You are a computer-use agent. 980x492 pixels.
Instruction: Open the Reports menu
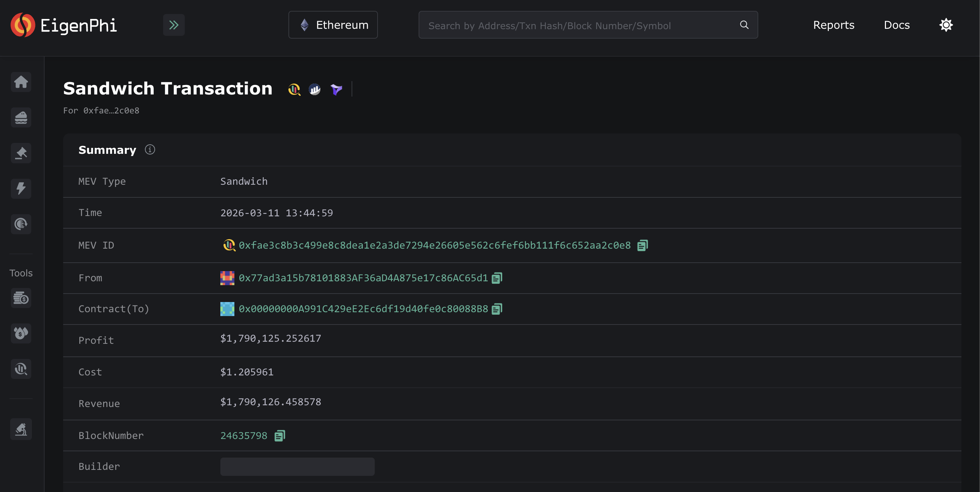click(834, 25)
